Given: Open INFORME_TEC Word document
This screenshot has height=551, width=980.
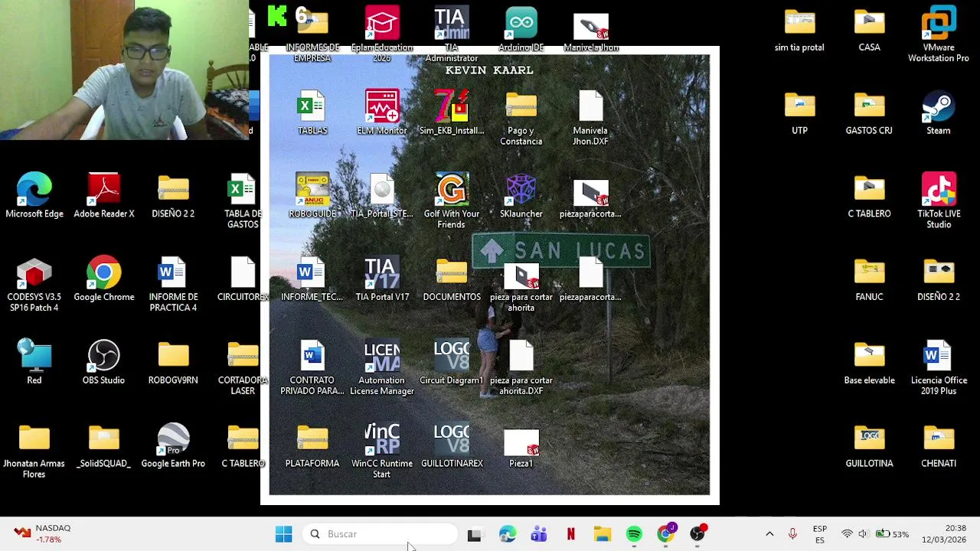Looking at the screenshot, I should [x=312, y=279].
